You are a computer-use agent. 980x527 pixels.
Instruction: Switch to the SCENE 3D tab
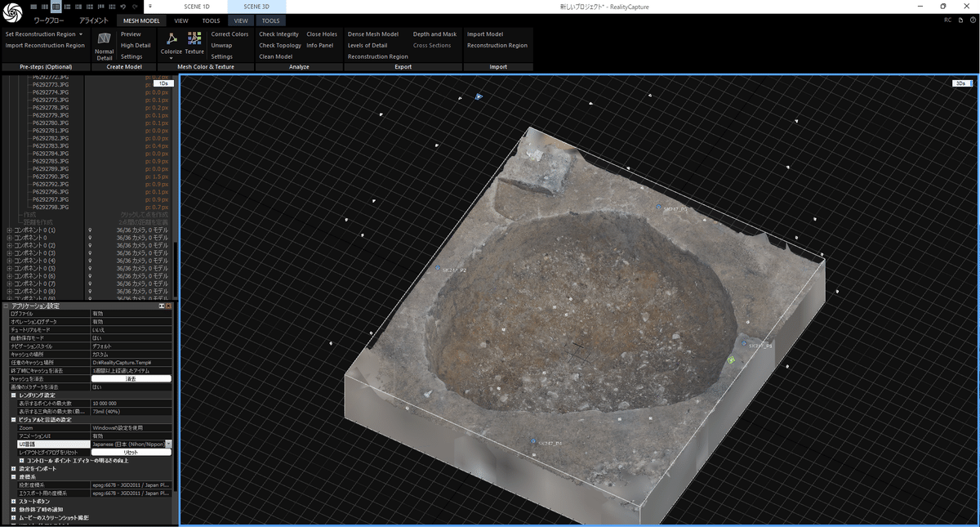click(256, 6)
